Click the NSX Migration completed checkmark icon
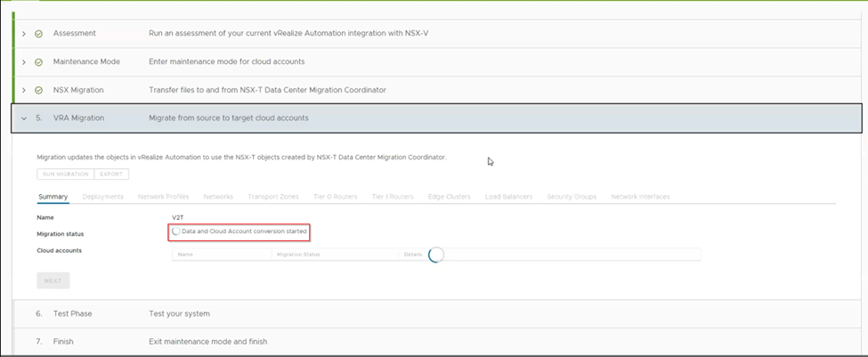The height and width of the screenshot is (357, 868). coord(38,90)
